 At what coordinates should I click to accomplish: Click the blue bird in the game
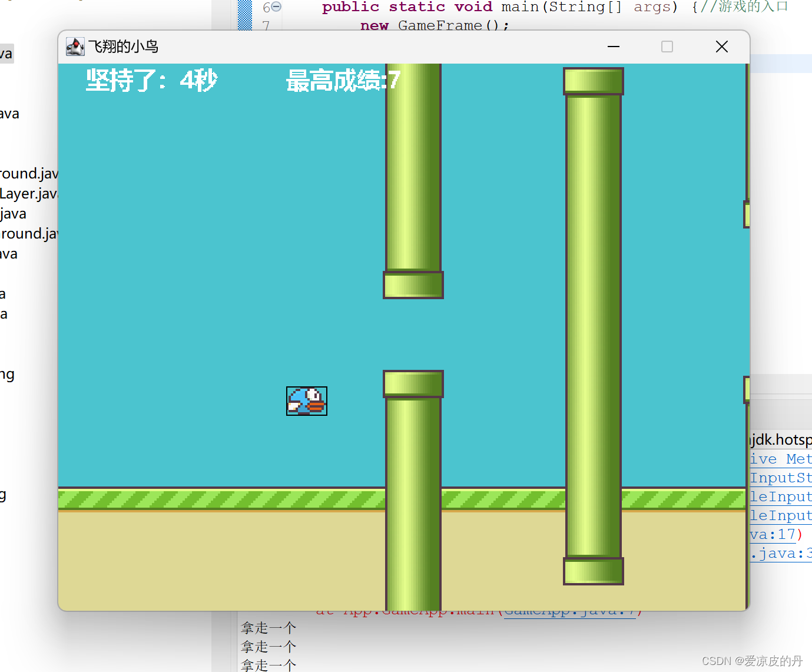tap(306, 401)
